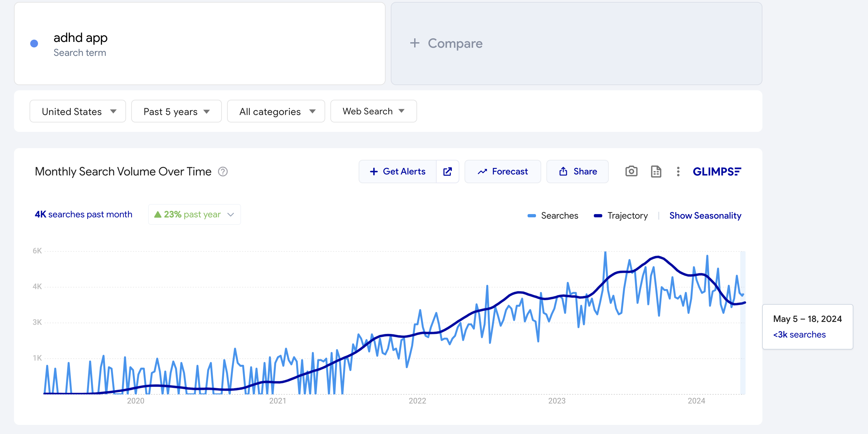Click the Share button
Screen dimensions: 868x434
coord(578,171)
